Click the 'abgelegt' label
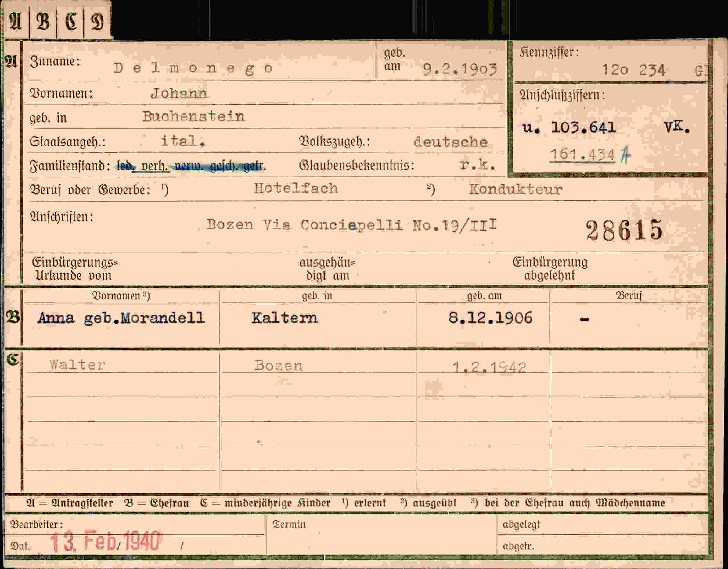Viewport: 728px width, 569px height. [521, 524]
